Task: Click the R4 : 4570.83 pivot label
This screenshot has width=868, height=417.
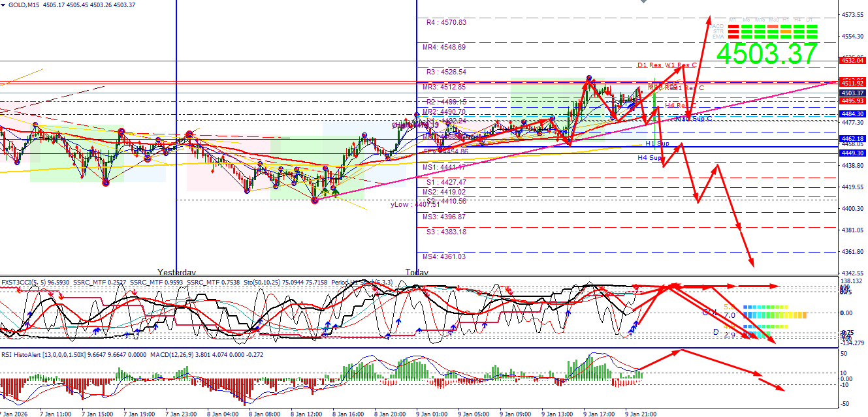Action: 446,22
